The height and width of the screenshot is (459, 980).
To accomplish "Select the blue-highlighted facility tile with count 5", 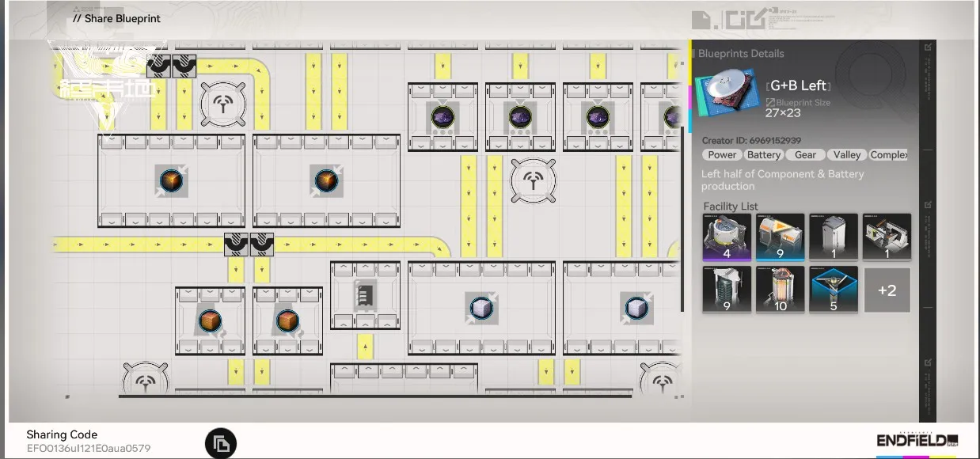I will pos(834,289).
